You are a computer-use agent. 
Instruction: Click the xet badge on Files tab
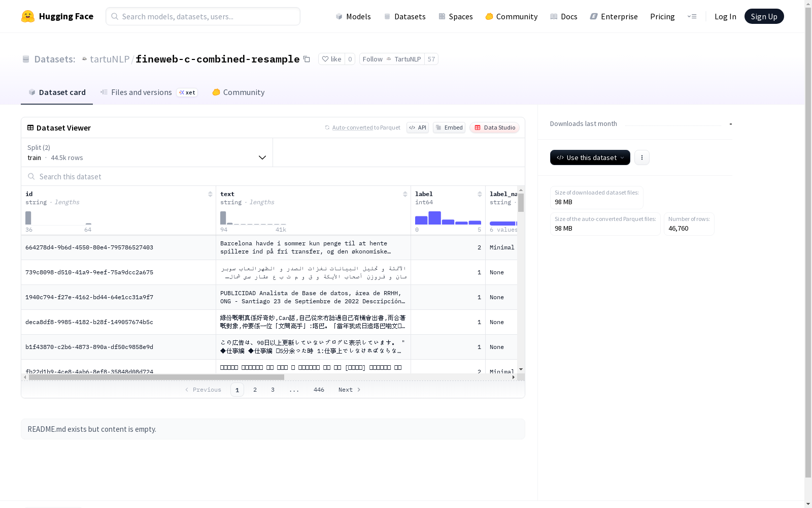click(x=187, y=92)
